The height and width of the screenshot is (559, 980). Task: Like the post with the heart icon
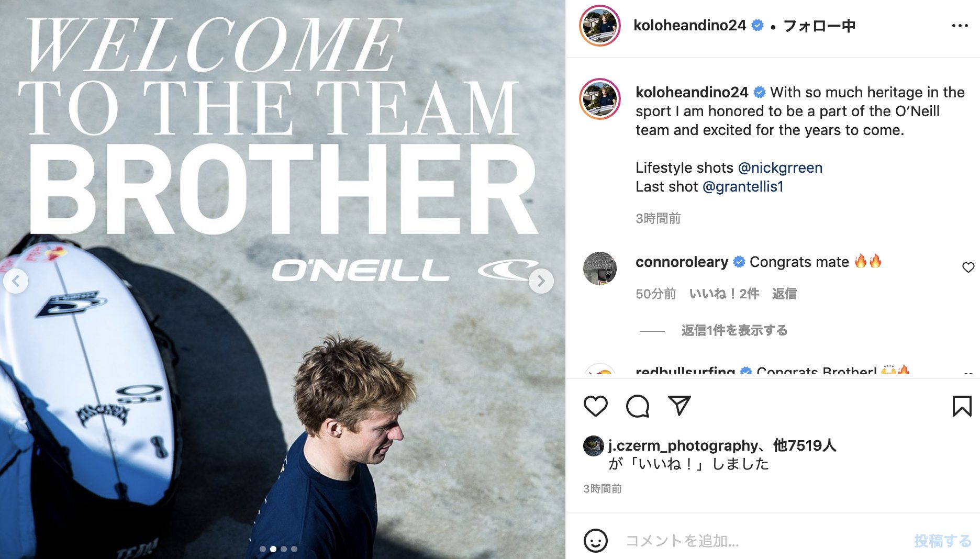[595, 406]
